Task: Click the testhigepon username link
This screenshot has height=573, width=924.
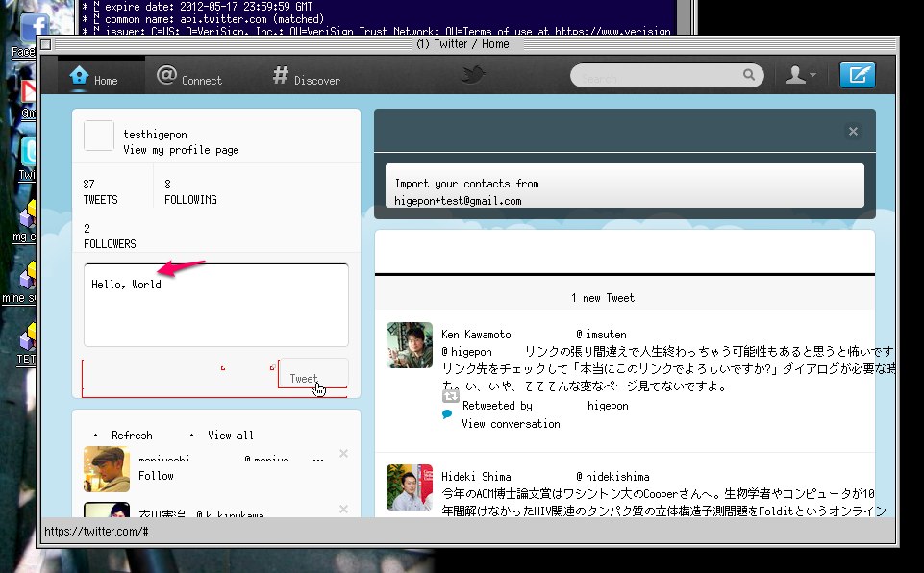Action: click(x=155, y=135)
